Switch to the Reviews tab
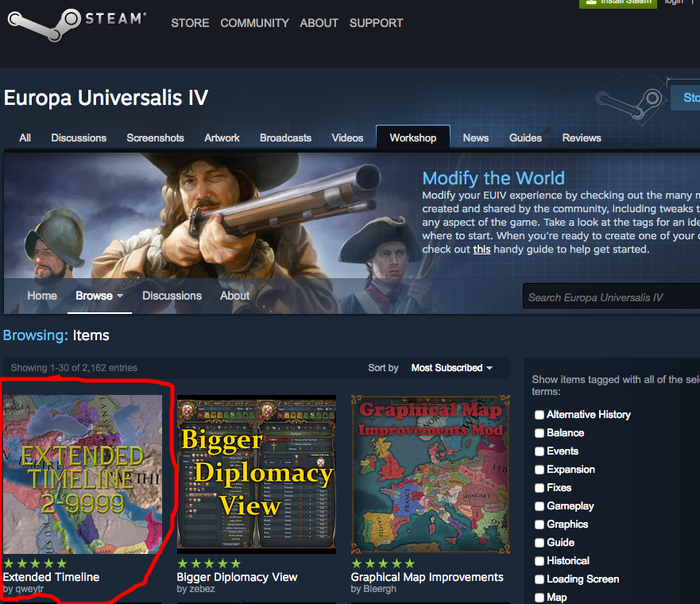 point(582,138)
